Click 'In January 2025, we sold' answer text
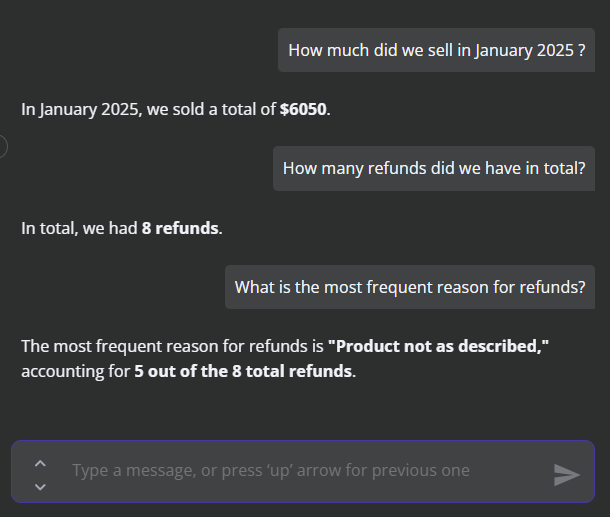 [x=117, y=109]
